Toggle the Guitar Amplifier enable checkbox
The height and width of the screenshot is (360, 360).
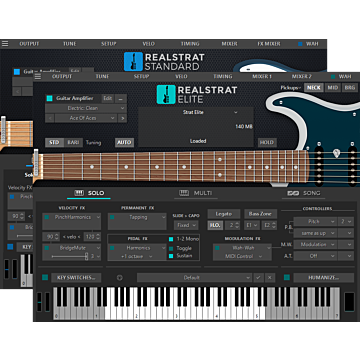[50, 98]
